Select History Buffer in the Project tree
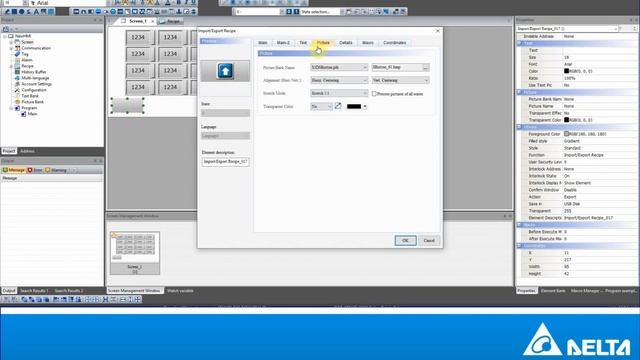The image size is (640, 360). point(33,72)
